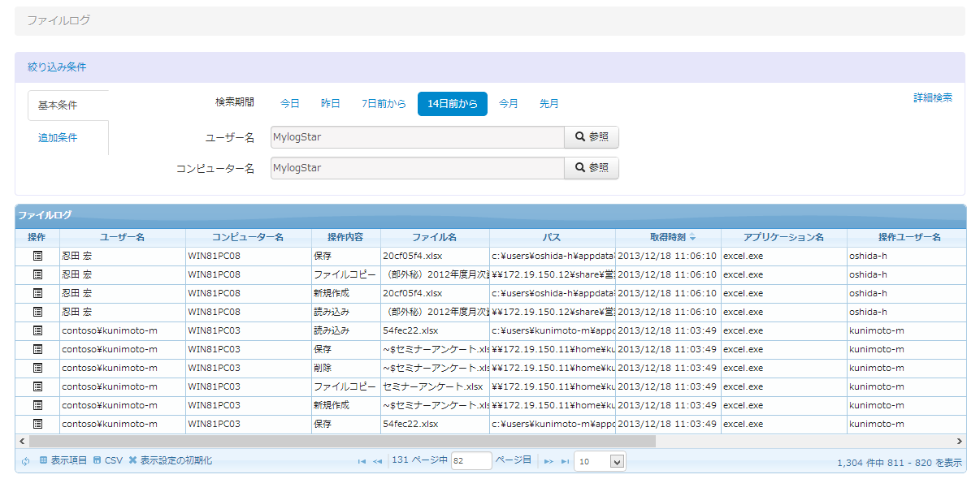
Task: Open the operation icon for 忍田 宏's 保存 row
Action: [37, 256]
